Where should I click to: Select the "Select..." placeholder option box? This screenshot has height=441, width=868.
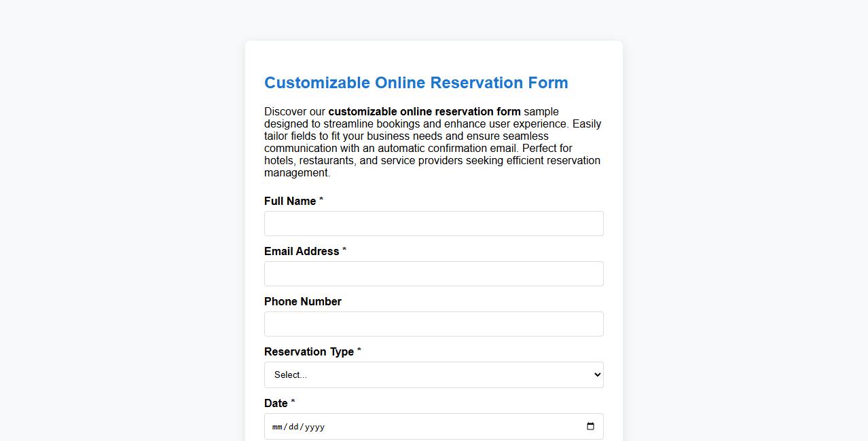tap(340, 375)
